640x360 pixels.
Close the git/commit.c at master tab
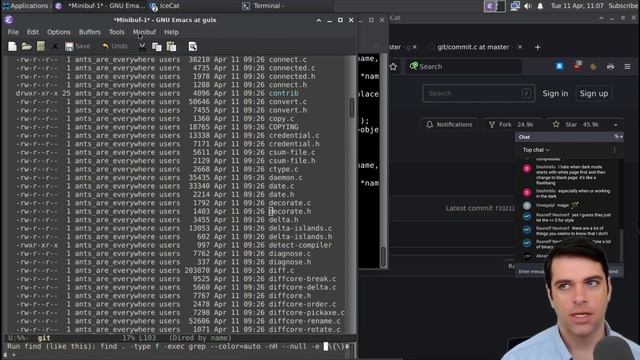[520, 47]
